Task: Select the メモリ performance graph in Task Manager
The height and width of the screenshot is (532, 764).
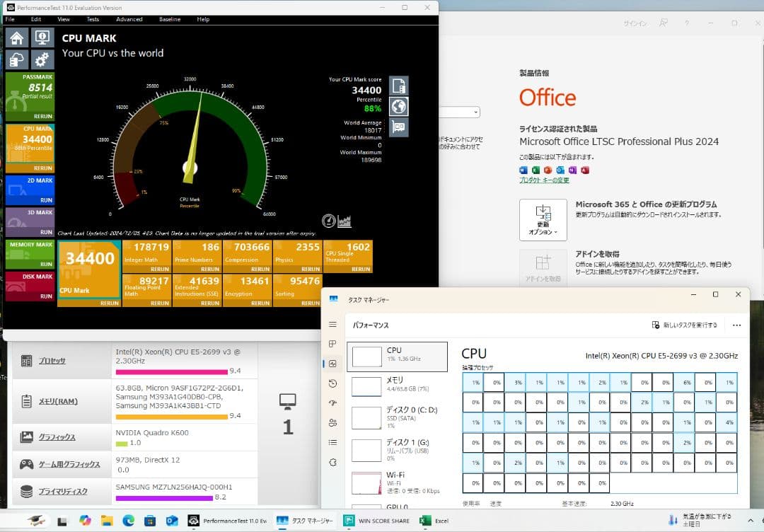Action: 397,386
